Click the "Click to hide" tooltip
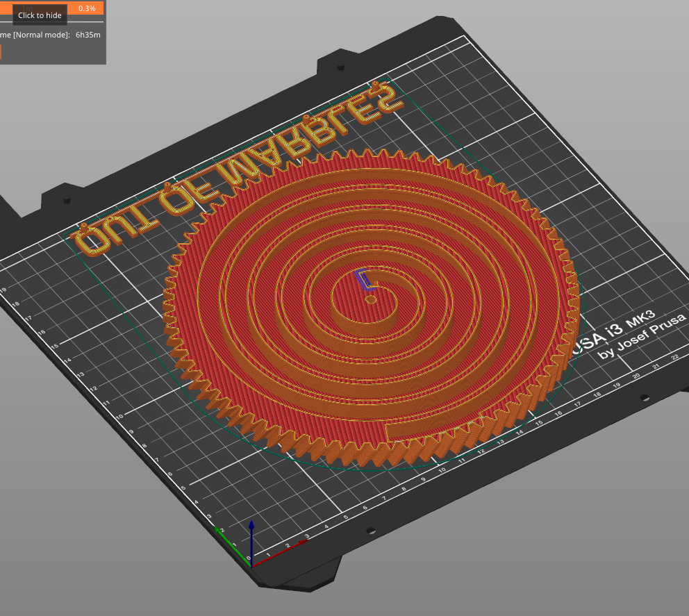This screenshot has width=689, height=616. tap(40, 15)
